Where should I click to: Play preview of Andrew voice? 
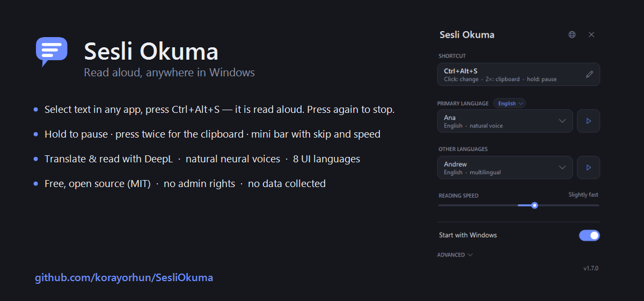(x=588, y=168)
